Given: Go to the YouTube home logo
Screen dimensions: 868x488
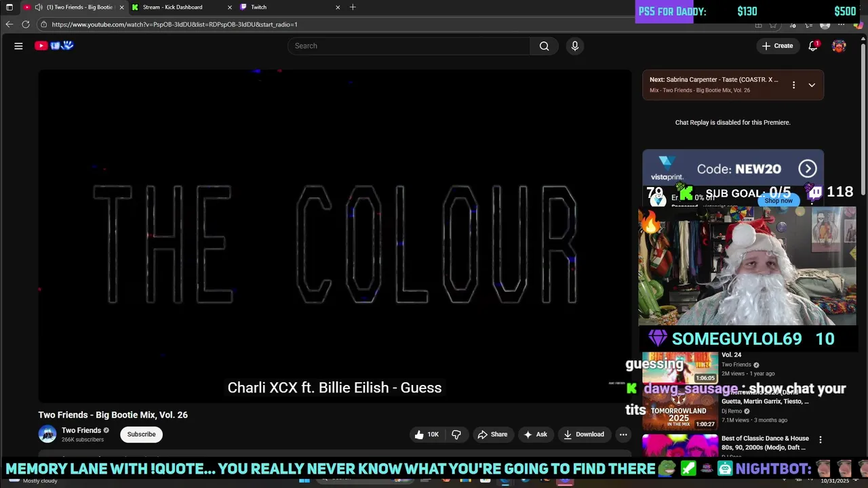Looking at the screenshot, I should click(54, 45).
